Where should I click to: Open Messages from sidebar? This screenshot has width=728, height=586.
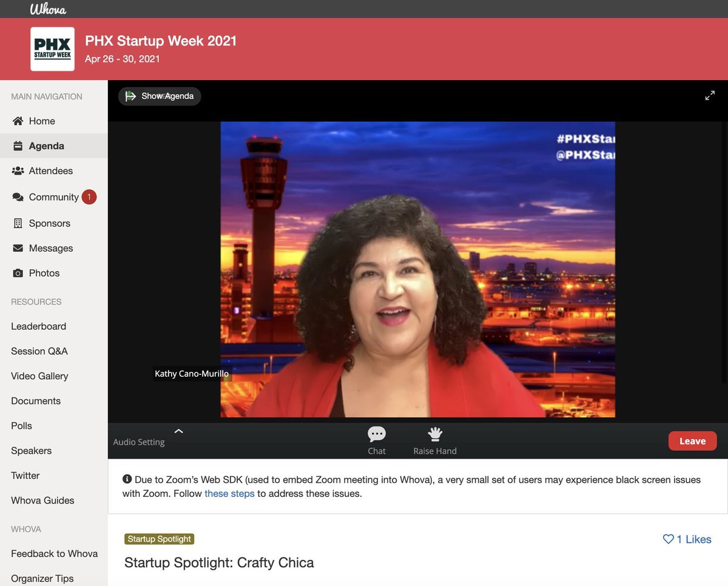coord(51,248)
